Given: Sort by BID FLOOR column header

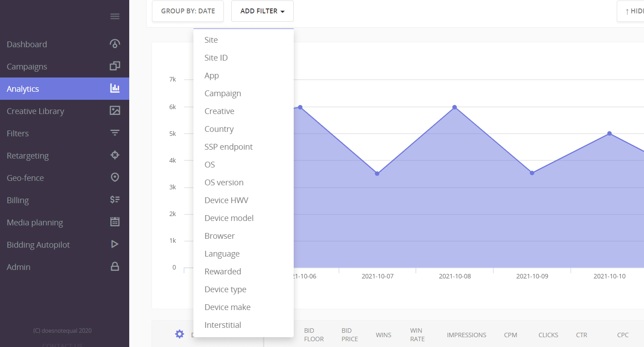Looking at the screenshot, I should (314, 335).
